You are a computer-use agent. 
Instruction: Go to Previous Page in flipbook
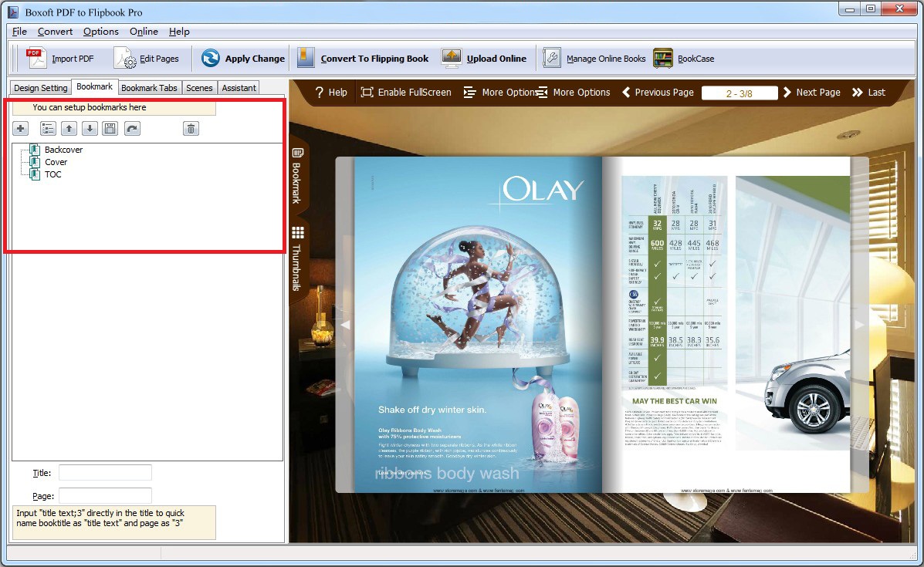coord(658,92)
